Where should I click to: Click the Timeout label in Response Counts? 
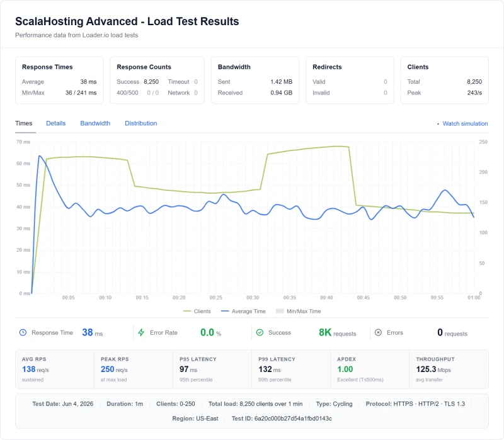click(178, 82)
